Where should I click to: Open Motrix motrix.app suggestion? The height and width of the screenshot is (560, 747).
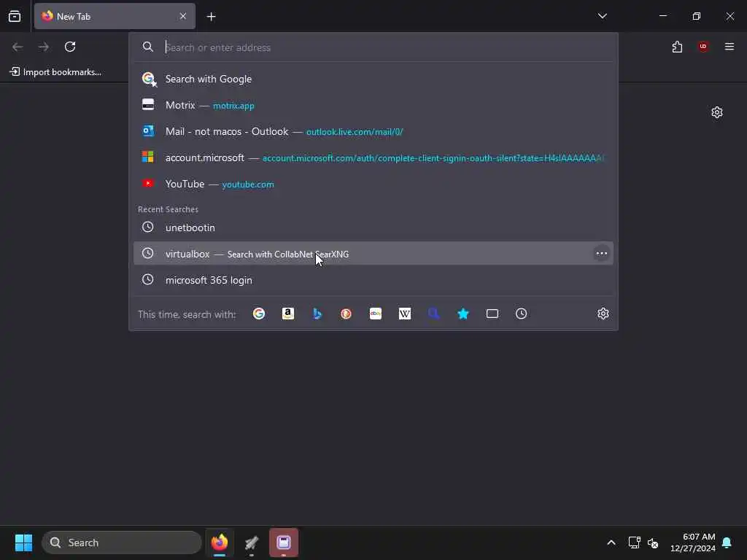click(373, 105)
